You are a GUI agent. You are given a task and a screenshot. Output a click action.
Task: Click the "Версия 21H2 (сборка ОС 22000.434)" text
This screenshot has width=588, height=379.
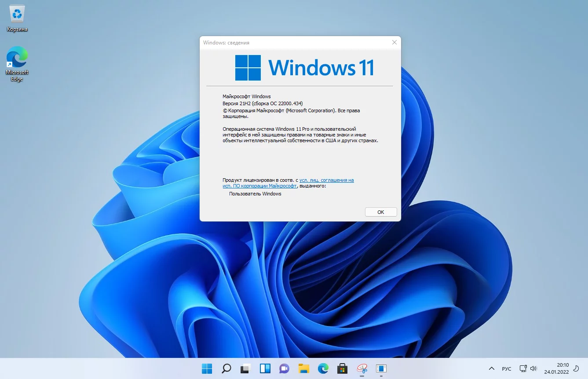pyautogui.click(x=263, y=103)
